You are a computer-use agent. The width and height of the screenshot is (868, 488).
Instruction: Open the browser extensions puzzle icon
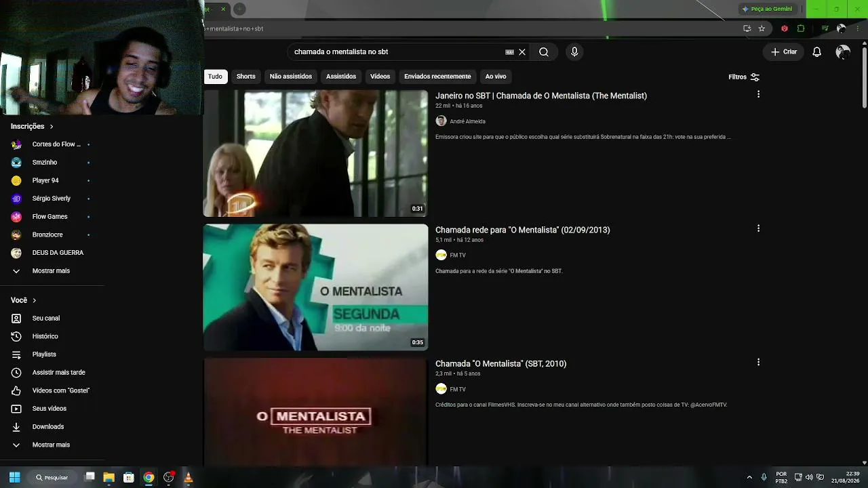[801, 28]
